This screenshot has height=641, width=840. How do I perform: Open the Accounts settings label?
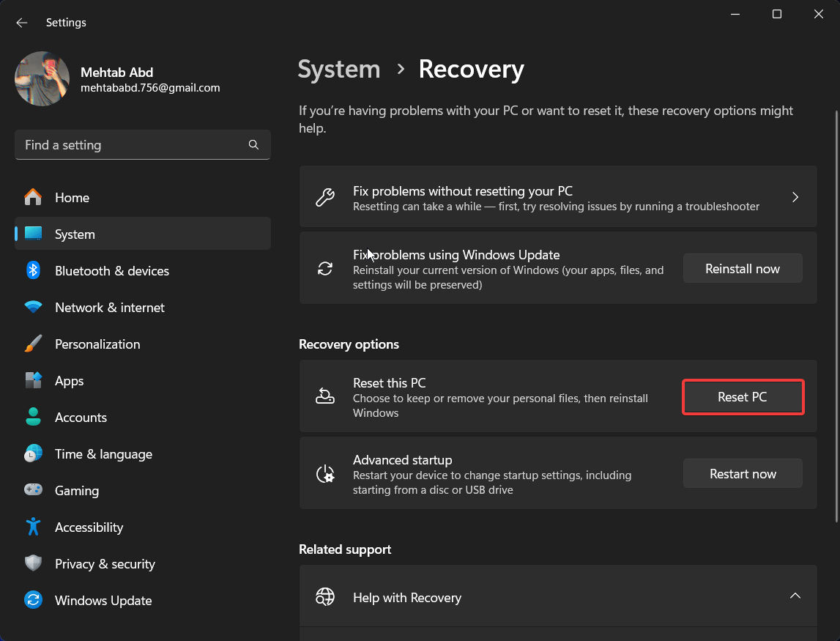pos(81,418)
